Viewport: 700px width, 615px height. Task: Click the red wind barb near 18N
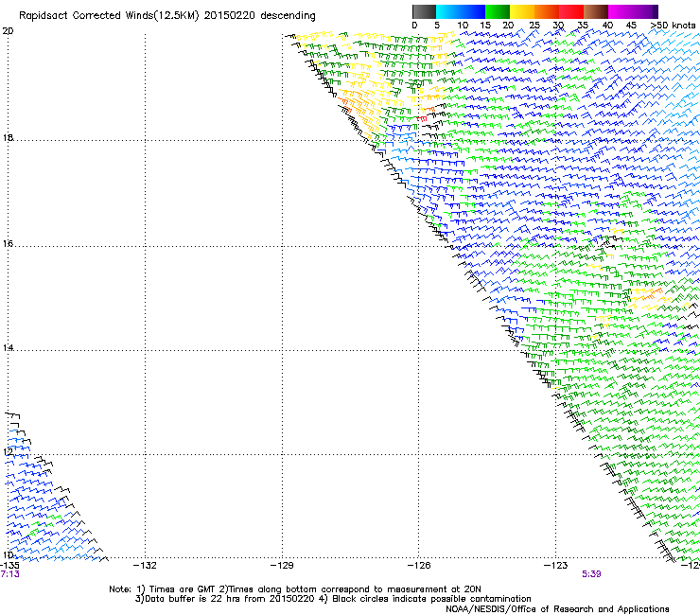tap(422, 118)
